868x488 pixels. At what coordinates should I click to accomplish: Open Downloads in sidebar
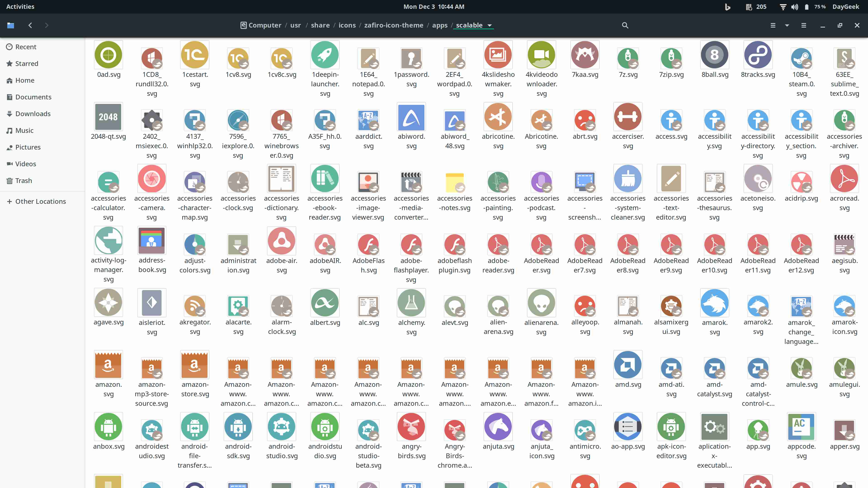pyautogui.click(x=42, y=114)
